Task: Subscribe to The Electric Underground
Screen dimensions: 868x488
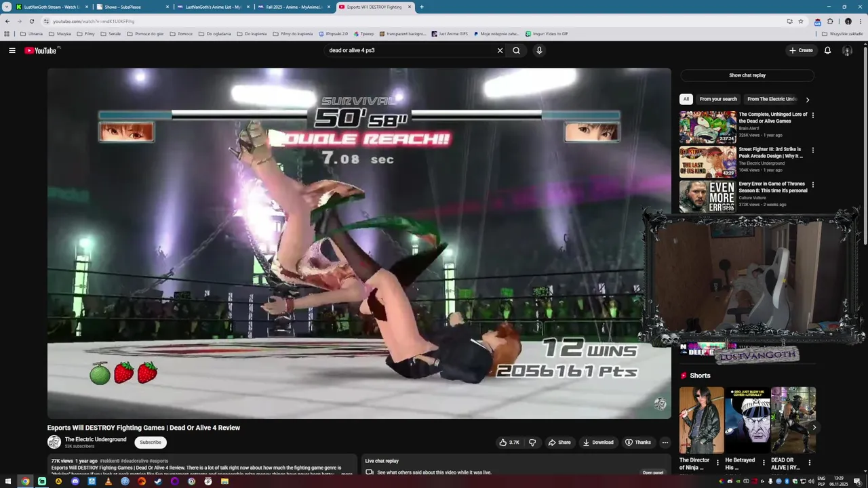Action: [x=151, y=443]
